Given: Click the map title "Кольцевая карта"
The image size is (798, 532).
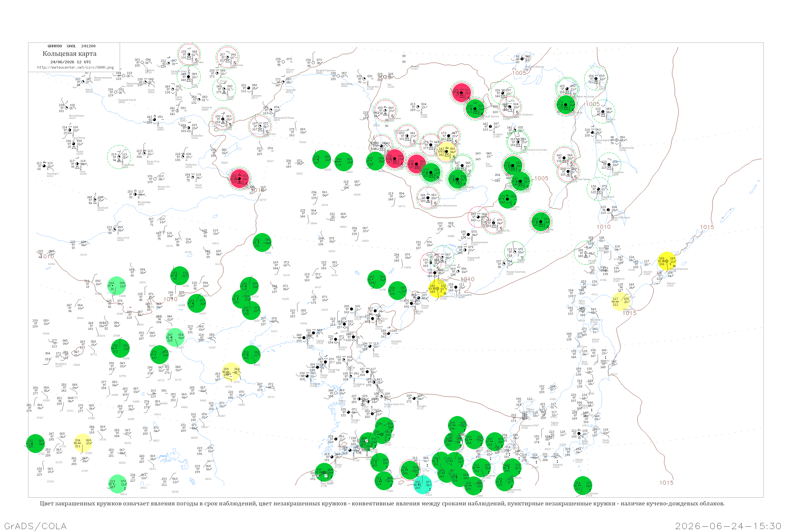Looking at the screenshot, I should click(69, 54).
